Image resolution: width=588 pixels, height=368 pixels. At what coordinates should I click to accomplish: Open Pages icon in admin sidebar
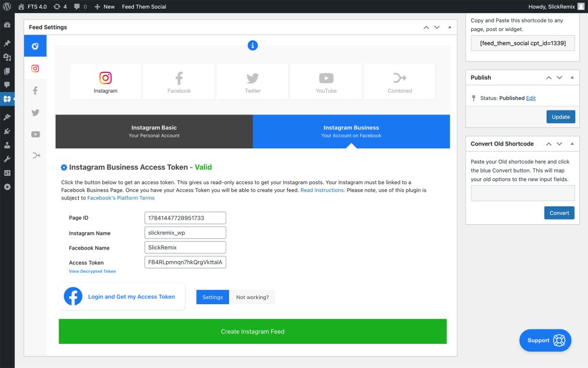(x=7, y=71)
